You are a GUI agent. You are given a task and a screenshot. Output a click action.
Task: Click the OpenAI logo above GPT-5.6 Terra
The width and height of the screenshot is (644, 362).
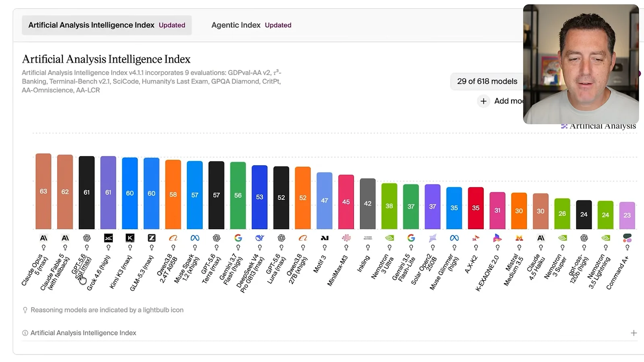pyautogui.click(x=217, y=238)
